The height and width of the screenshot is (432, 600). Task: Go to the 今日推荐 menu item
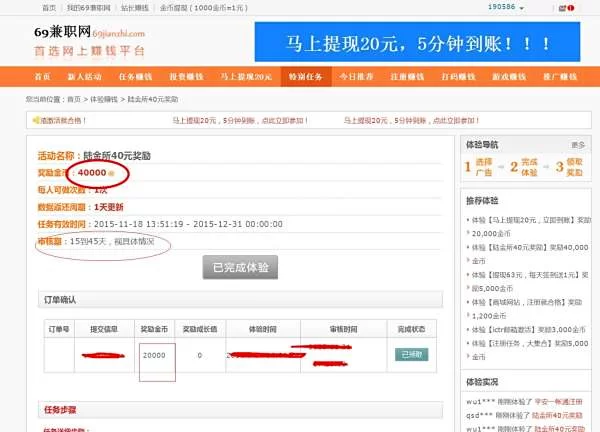[354, 77]
